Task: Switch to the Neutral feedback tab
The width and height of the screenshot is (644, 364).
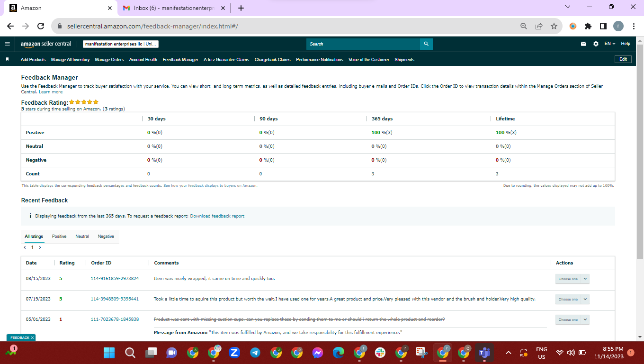Action: pos(82,237)
